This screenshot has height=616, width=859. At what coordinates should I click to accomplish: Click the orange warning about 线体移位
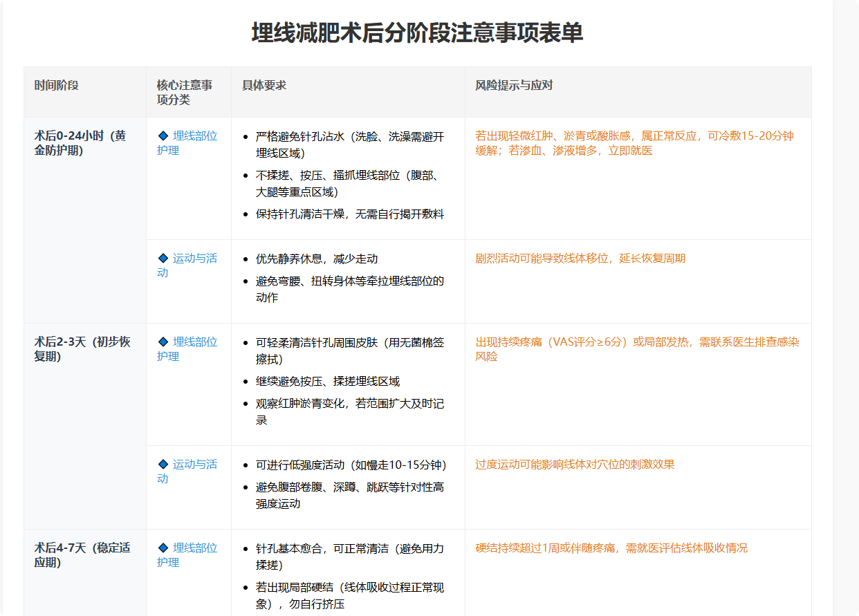click(x=580, y=259)
